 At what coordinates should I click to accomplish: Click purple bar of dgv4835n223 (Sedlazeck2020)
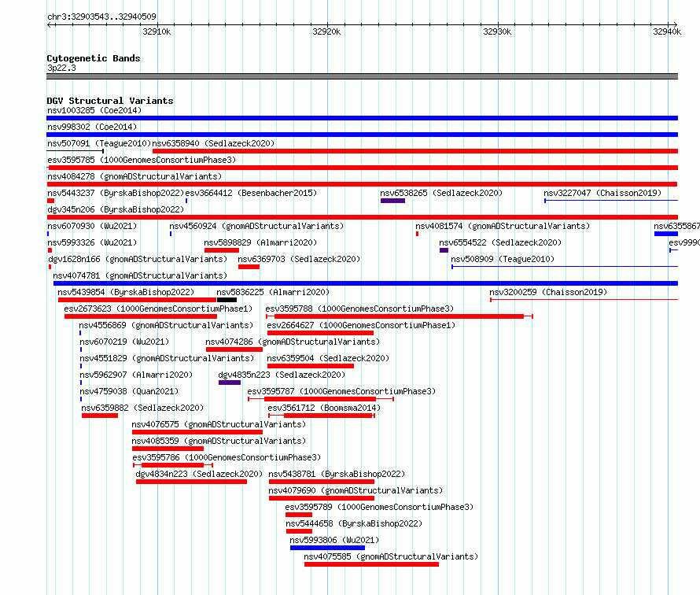coord(230,382)
